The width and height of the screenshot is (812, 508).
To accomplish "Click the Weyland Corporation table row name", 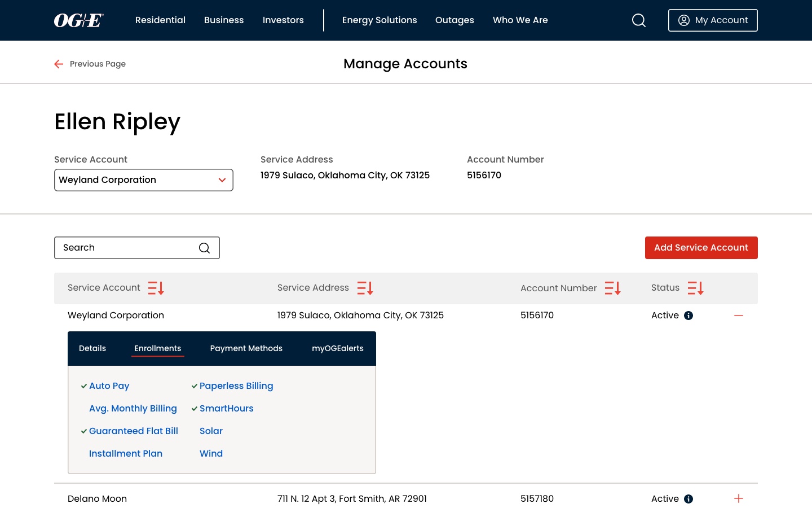I will click(x=116, y=316).
